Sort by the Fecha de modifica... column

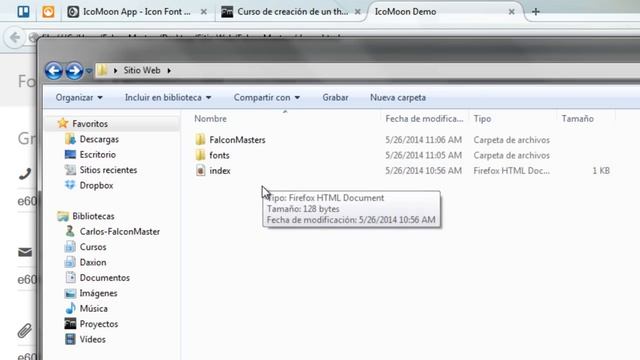pos(424,119)
